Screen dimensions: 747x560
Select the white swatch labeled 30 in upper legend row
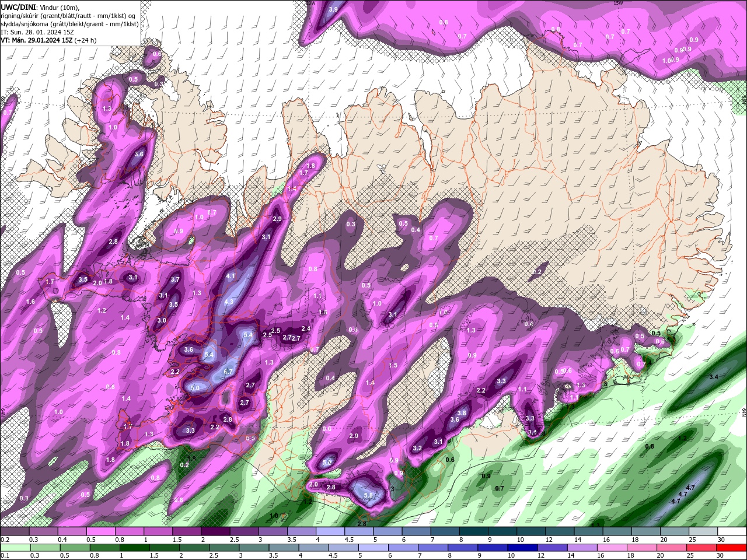(x=731, y=531)
